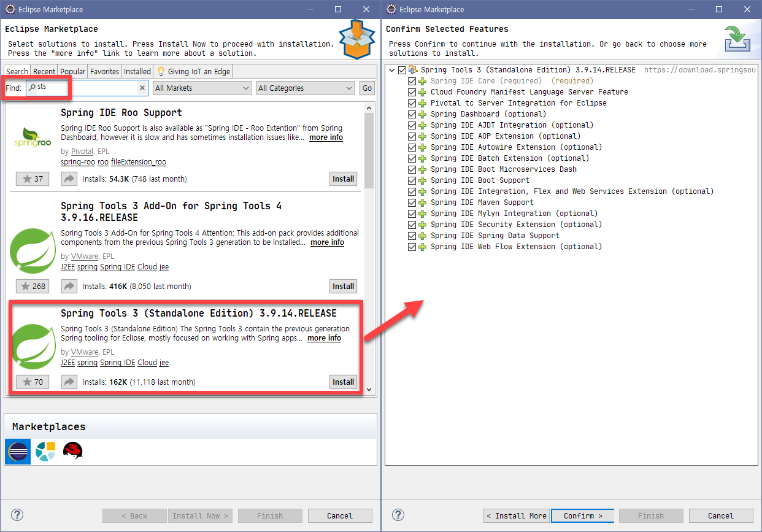Click Go to run the search
Screen dimensions: 762x532
point(367,88)
